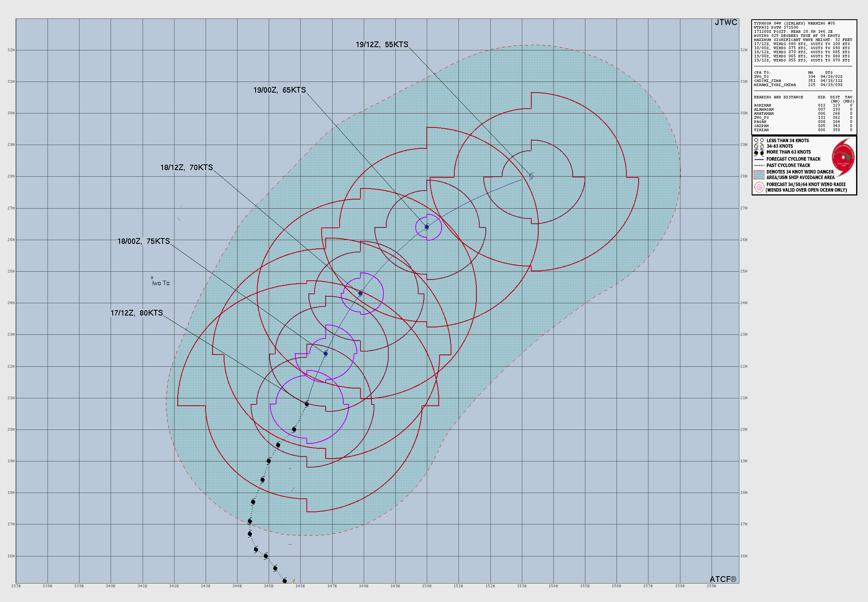This screenshot has height=602, width=868.
Task: Click the wind radii legend symbol
Action: point(759,187)
